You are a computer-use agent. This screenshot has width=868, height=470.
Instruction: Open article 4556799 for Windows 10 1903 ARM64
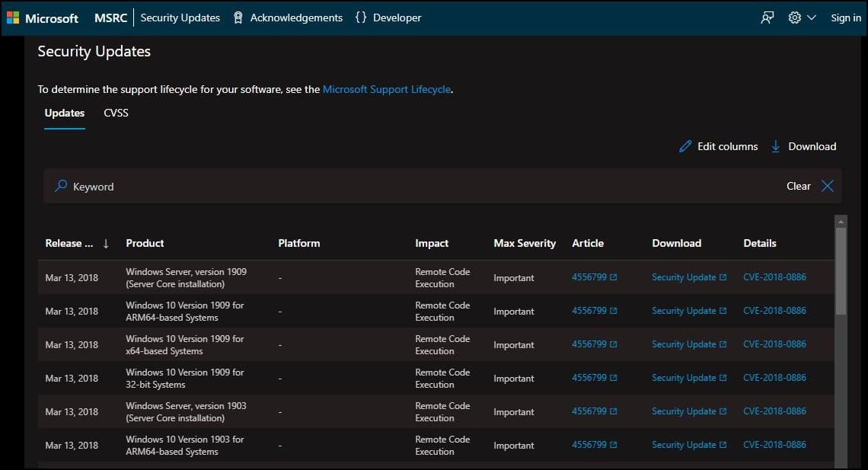[x=595, y=445]
